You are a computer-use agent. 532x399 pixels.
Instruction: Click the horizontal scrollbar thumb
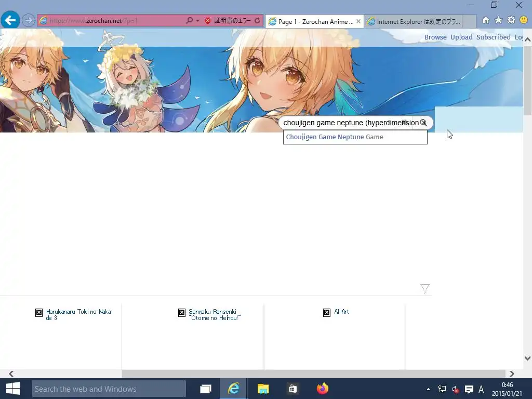(x=314, y=374)
